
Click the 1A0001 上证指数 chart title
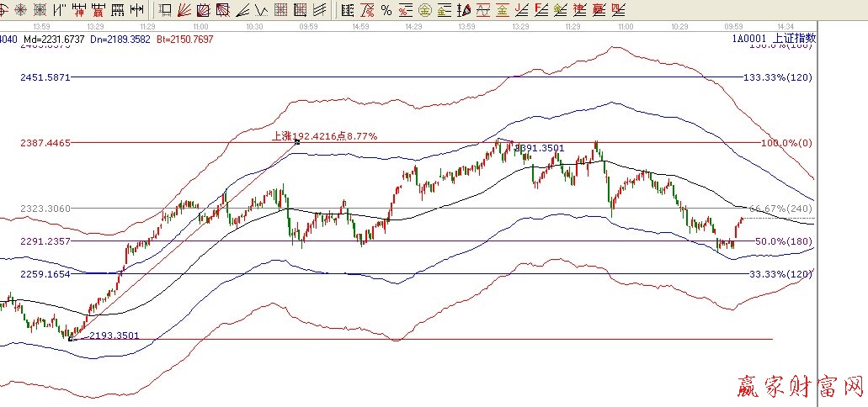773,39
